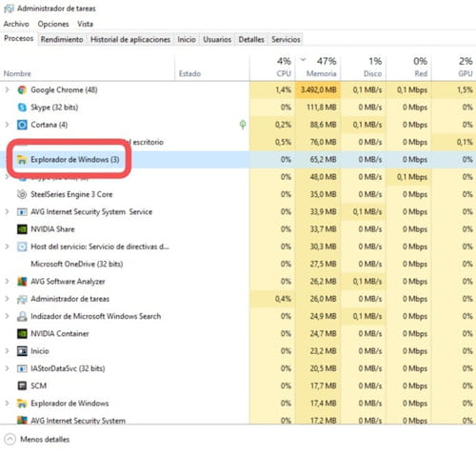Click the Task Manager title bar icon
Screen dimensions: 476x454
tap(9, 9)
